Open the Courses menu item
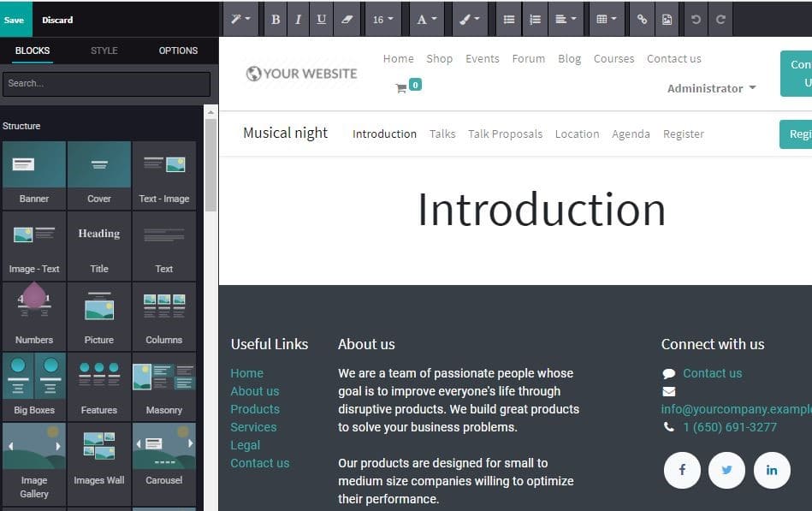Screen dimensions: 812x511 pos(613,58)
